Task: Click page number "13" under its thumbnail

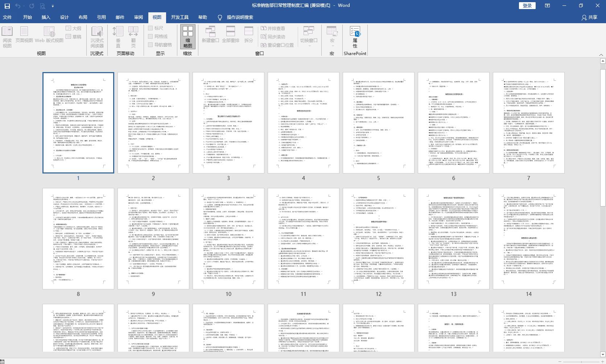Action: coord(454,294)
